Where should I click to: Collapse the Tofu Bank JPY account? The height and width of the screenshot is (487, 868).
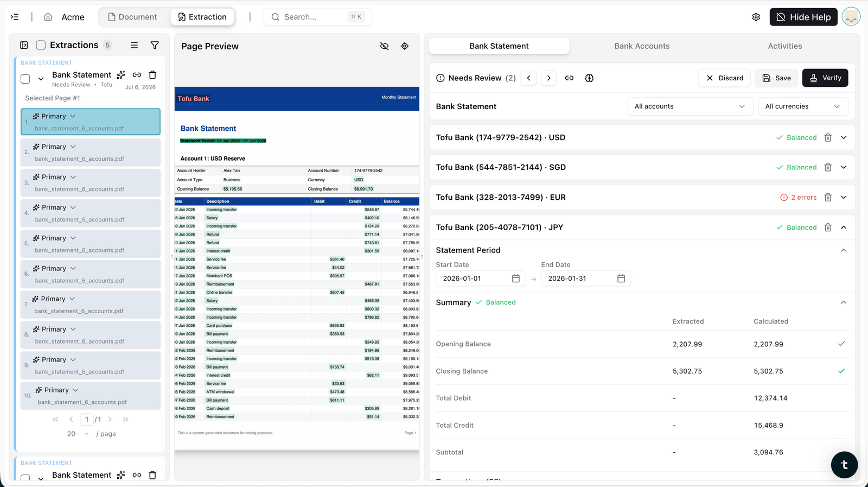pos(844,227)
